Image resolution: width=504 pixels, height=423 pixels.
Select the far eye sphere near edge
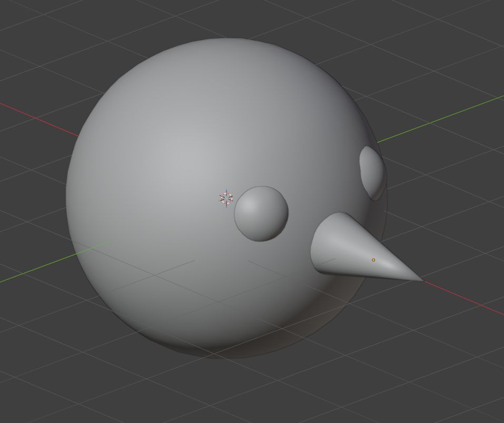coord(372,173)
